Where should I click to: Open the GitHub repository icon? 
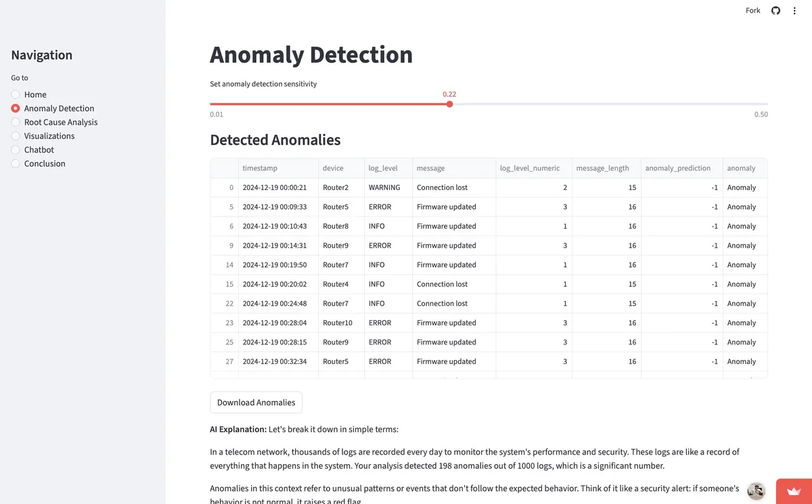click(x=775, y=10)
